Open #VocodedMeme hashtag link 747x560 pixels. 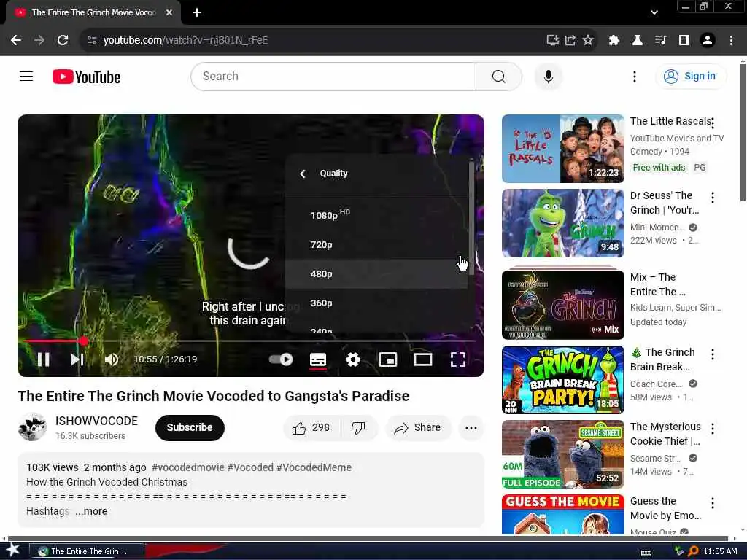[314, 467]
